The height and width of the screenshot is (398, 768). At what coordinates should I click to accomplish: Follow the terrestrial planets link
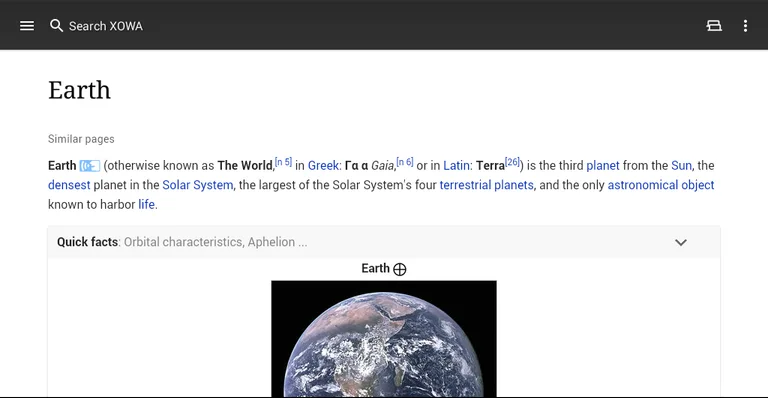click(486, 185)
